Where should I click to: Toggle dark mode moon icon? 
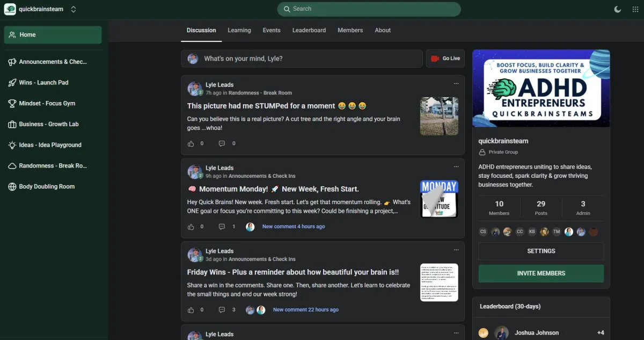coord(618,9)
